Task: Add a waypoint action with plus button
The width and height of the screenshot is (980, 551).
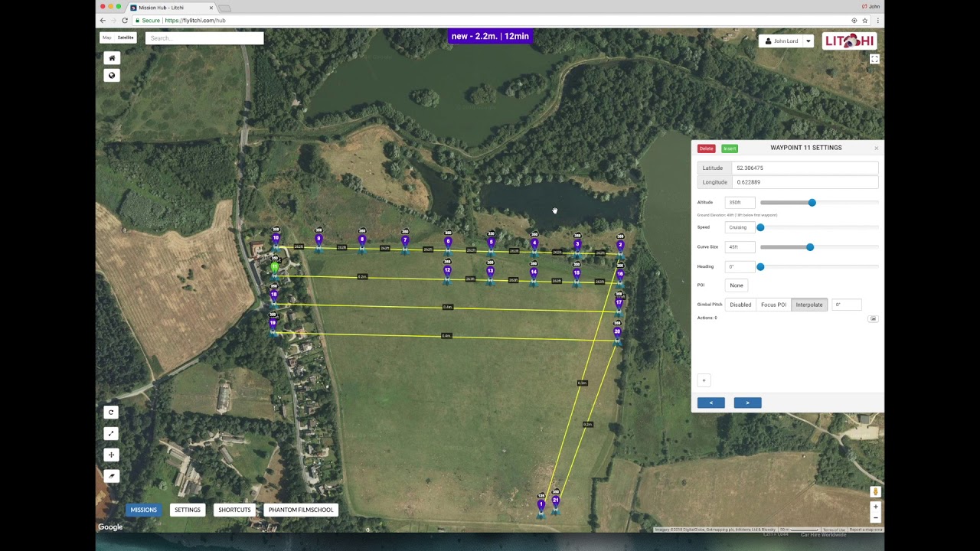Action: [x=704, y=380]
